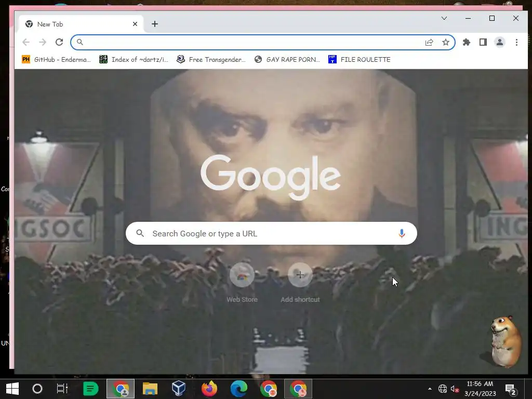Screen dimensions: 532x399
Task: Click the browser Back arrow
Action: (x=26, y=42)
